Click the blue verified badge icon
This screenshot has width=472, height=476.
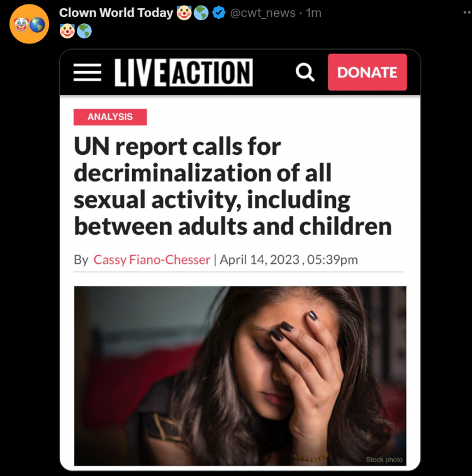[218, 13]
